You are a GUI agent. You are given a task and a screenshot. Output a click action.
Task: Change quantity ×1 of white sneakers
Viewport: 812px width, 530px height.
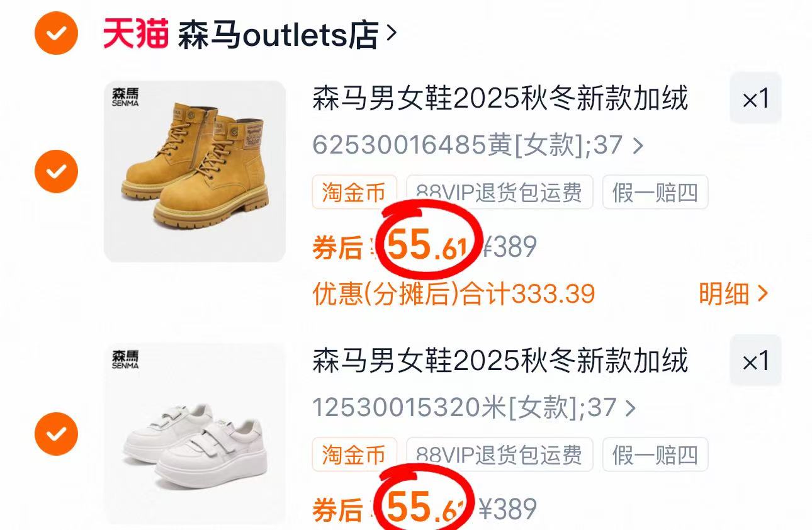pyautogui.click(x=755, y=360)
